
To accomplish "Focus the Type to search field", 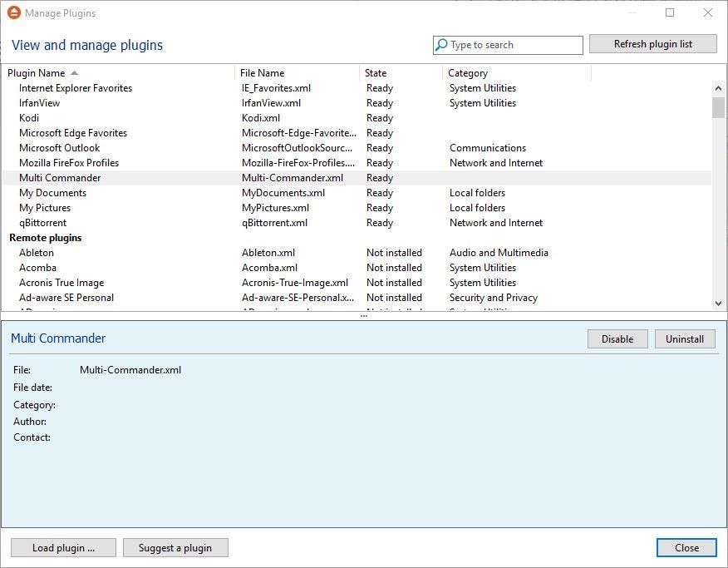I will (508, 45).
